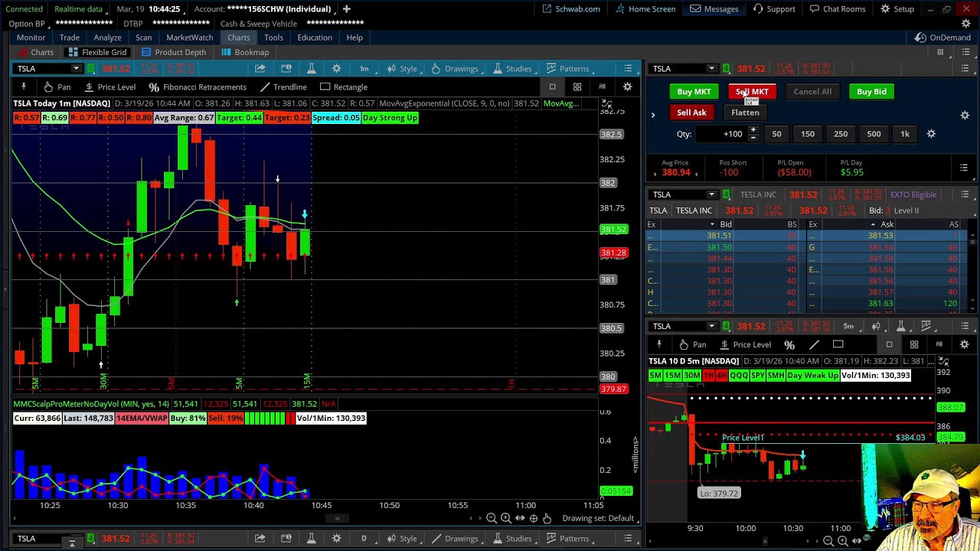Open the Schwab.com link
This screenshot has width=980, height=551.
[572, 9]
